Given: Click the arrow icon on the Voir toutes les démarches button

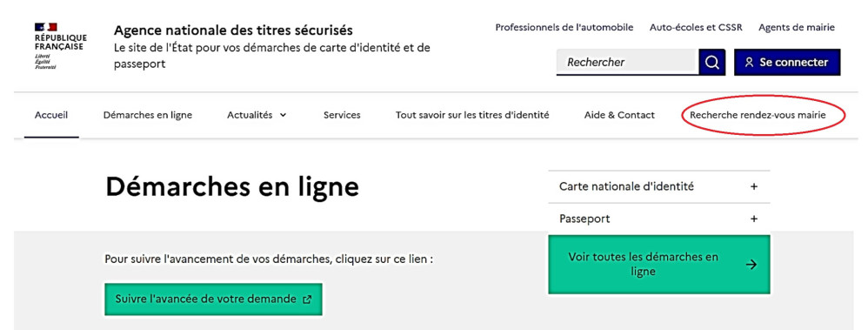Looking at the screenshot, I should 751,265.
